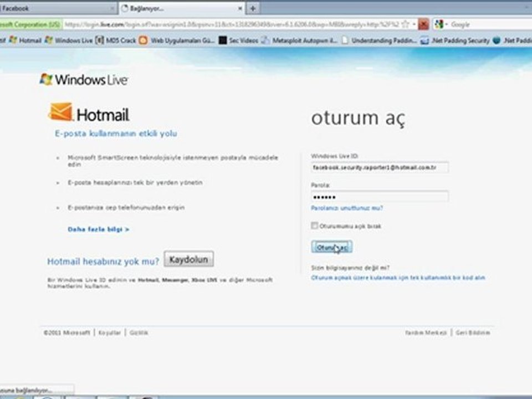Open the Understanding Paddin... bookmark
This screenshot has width=532, height=399.
tap(379, 40)
